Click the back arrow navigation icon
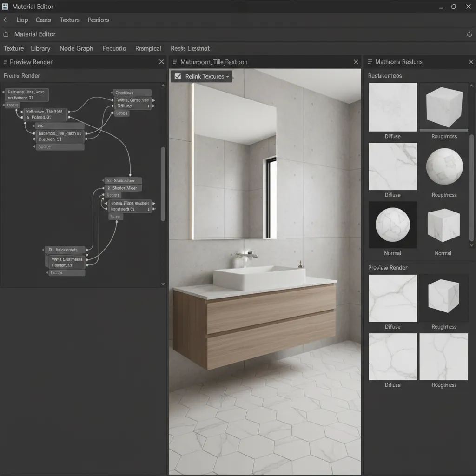 (x=6, y=20)
